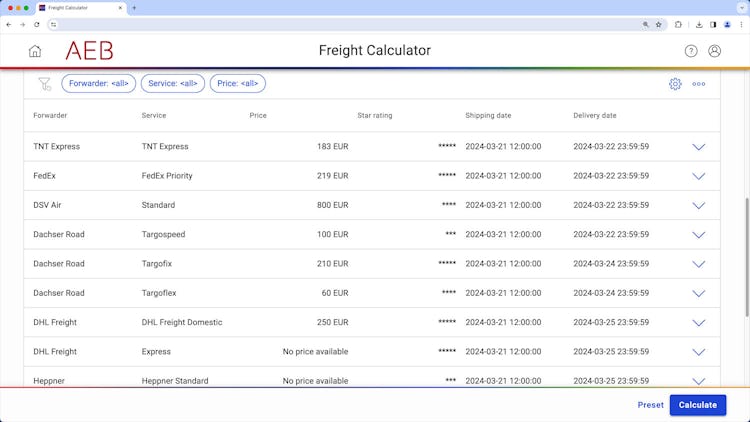Click the Freight Calculator page title
The width and height of the screenshot is (750, 422).
(375, 50)
